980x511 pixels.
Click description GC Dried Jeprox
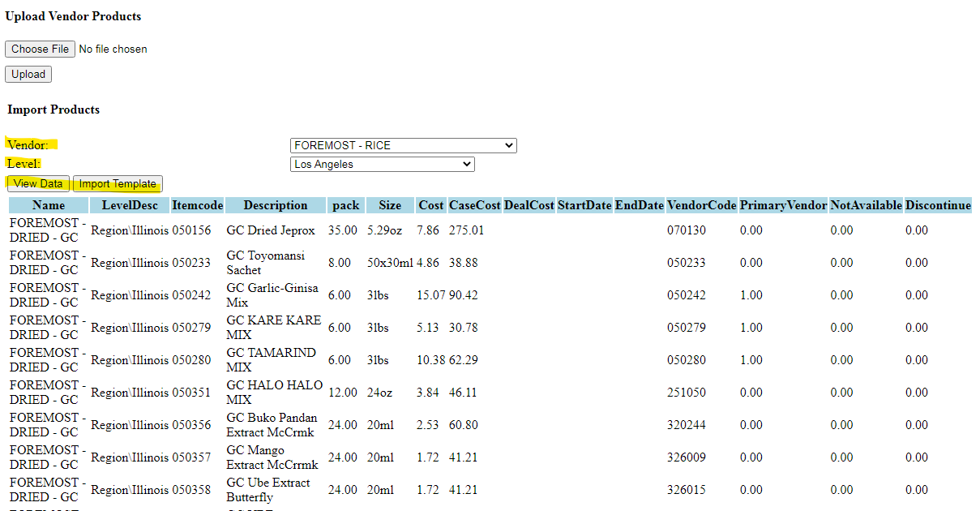coord(271,230)
